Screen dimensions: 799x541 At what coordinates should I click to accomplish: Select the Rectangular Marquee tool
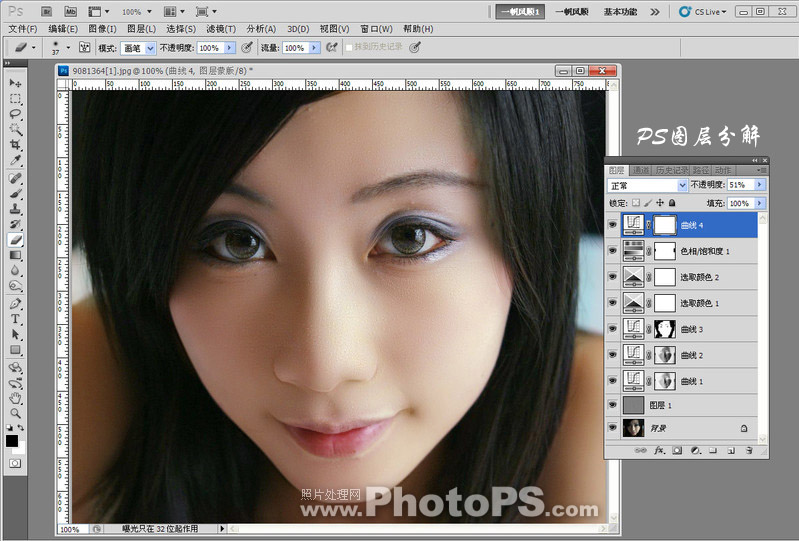(15, 99)
